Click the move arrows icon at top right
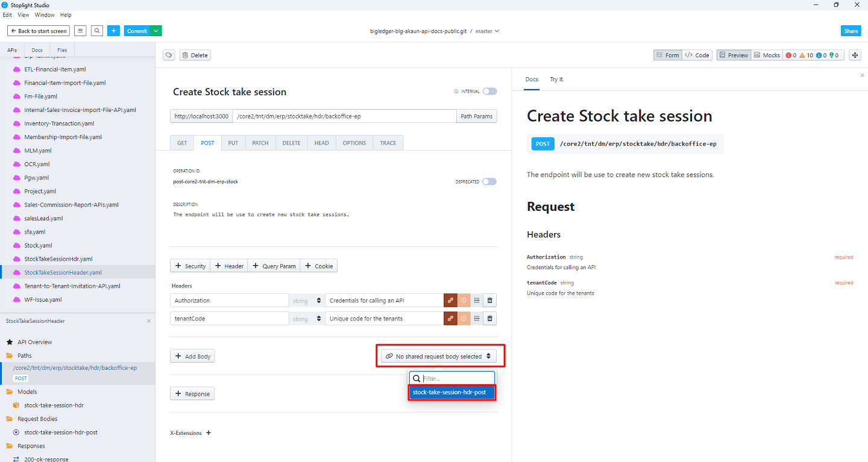 point(854,55)
